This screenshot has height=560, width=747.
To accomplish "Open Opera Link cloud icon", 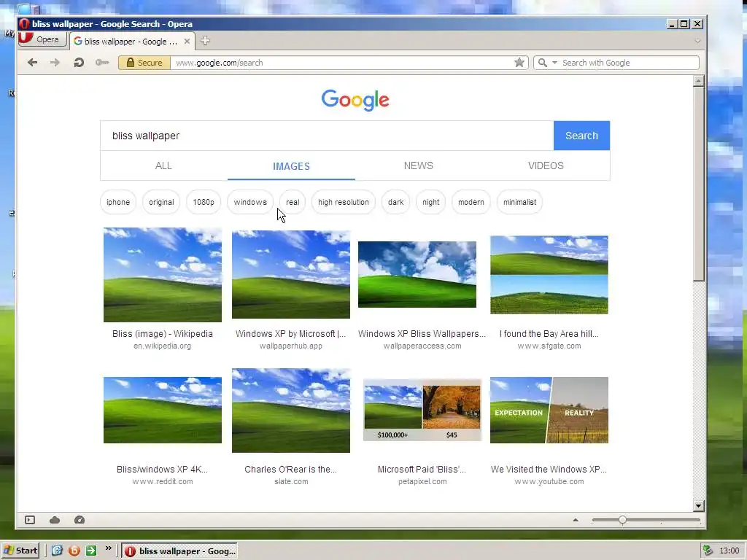I will click(x=55, y=520).
